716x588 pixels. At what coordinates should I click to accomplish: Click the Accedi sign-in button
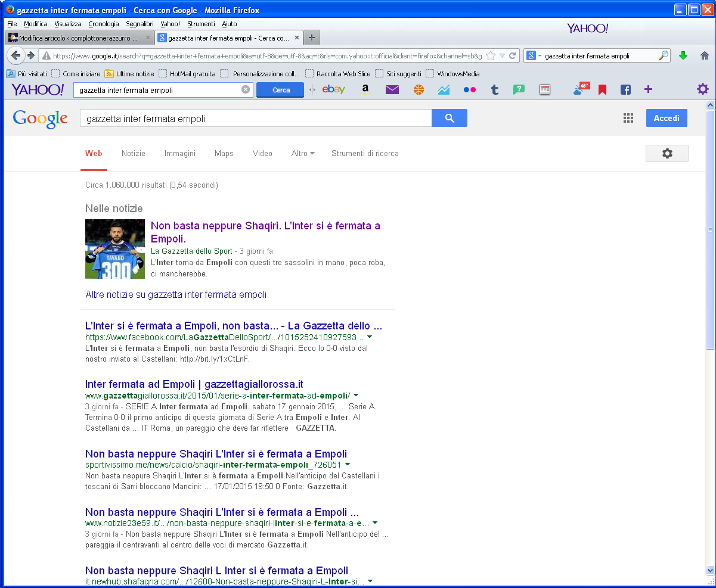point(666,118)
